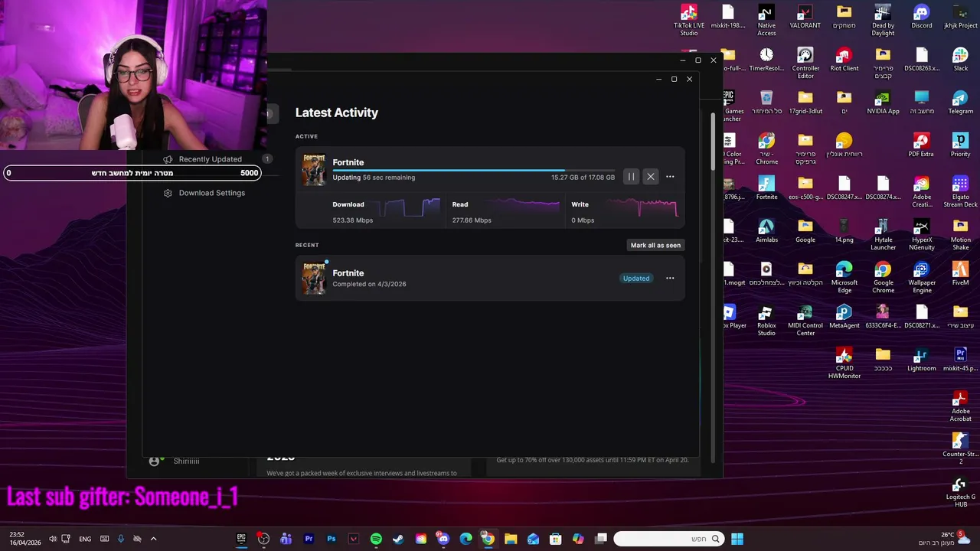Viewport: 980px width, 551px height.
Task: Open the CPUID HWMonitor desktop icon
Action: point(844,363)
